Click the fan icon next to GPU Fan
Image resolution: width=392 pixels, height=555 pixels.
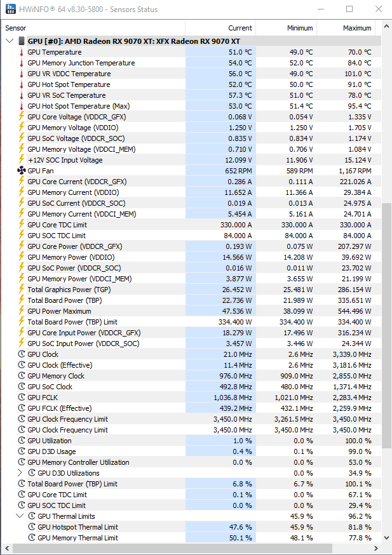(x=22, y=171)
